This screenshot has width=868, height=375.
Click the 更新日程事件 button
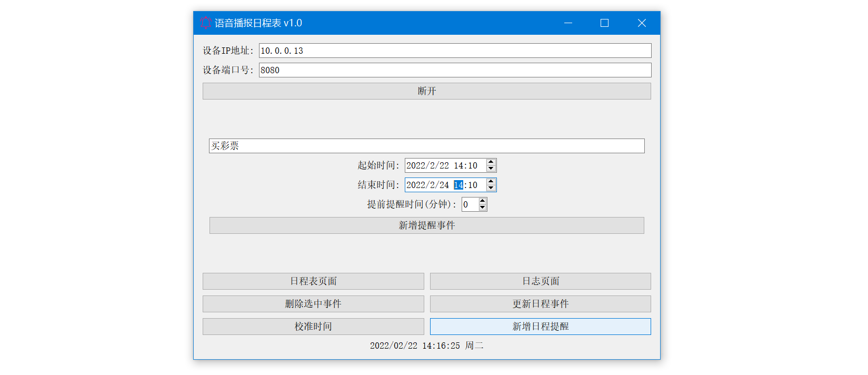pyautogui.click(x=541, y=304)
